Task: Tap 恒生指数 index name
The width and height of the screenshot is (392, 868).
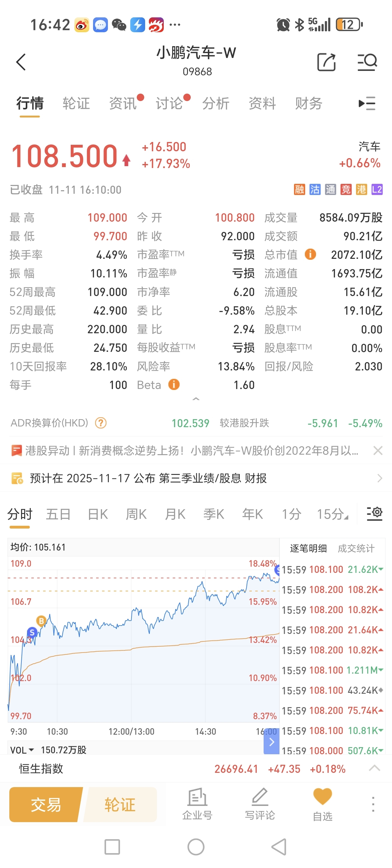Action: (41, 768)
